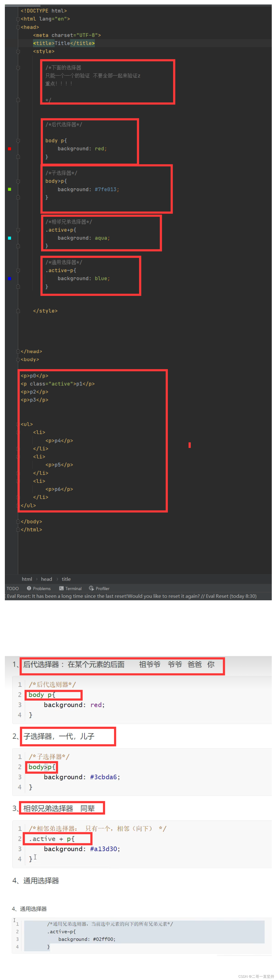Click the background: red; declaration
Image resolution: width=277 pixels, height=980 pixels.
tap(82, 149)
